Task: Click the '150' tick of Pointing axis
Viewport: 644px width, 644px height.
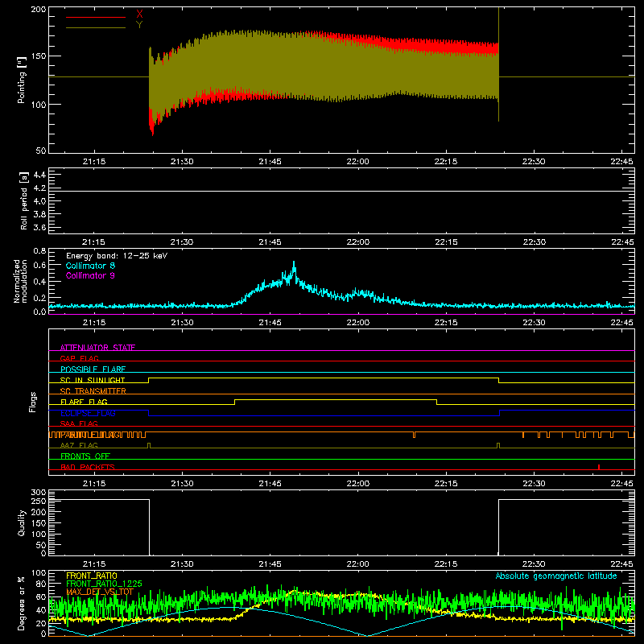Action: click(39, 56)
